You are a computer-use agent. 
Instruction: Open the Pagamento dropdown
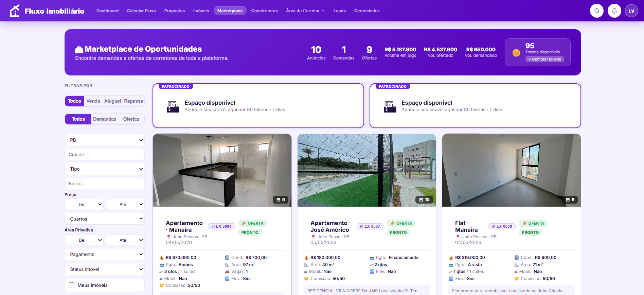[105, 254]
